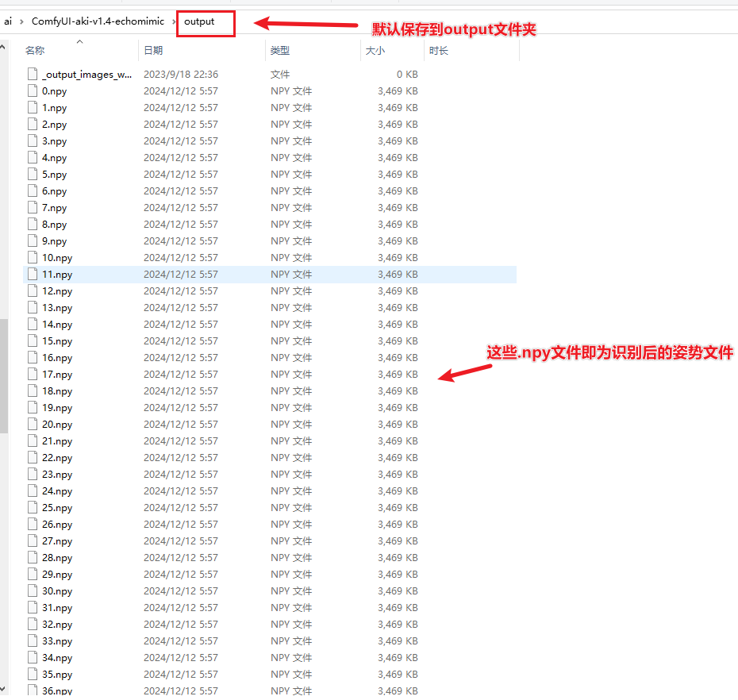Viewport: 738px width, 700px height.
Task: Select the 20.npy file name
Action: pyautogui.click(x=57, y=425)
